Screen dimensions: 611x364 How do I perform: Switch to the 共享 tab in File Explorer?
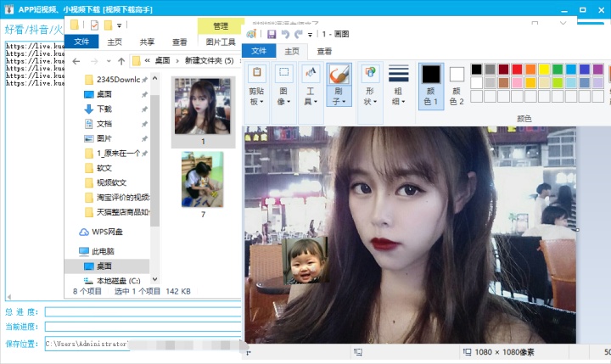point(147,42)
